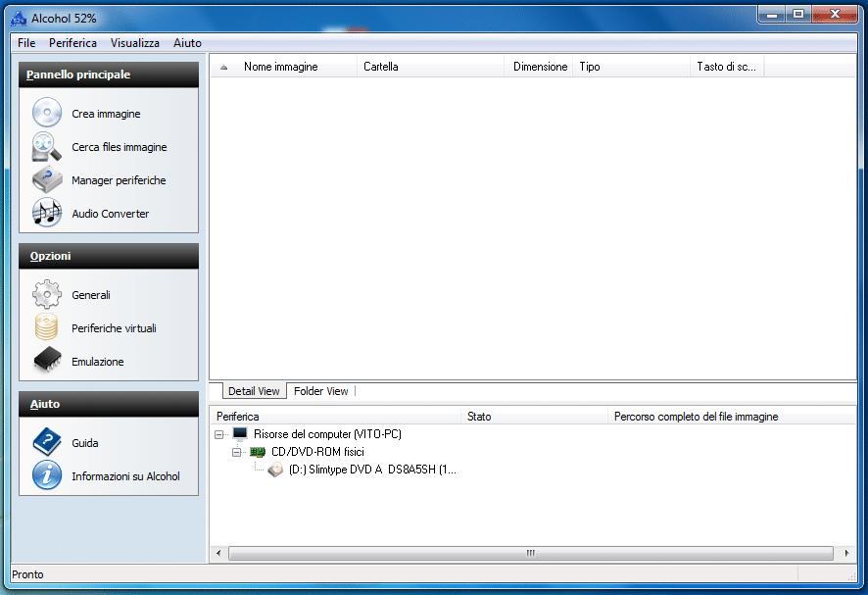Collapse Risorse del computer tree node
Viewport: 868px width, 595px height.
[219, 434]
